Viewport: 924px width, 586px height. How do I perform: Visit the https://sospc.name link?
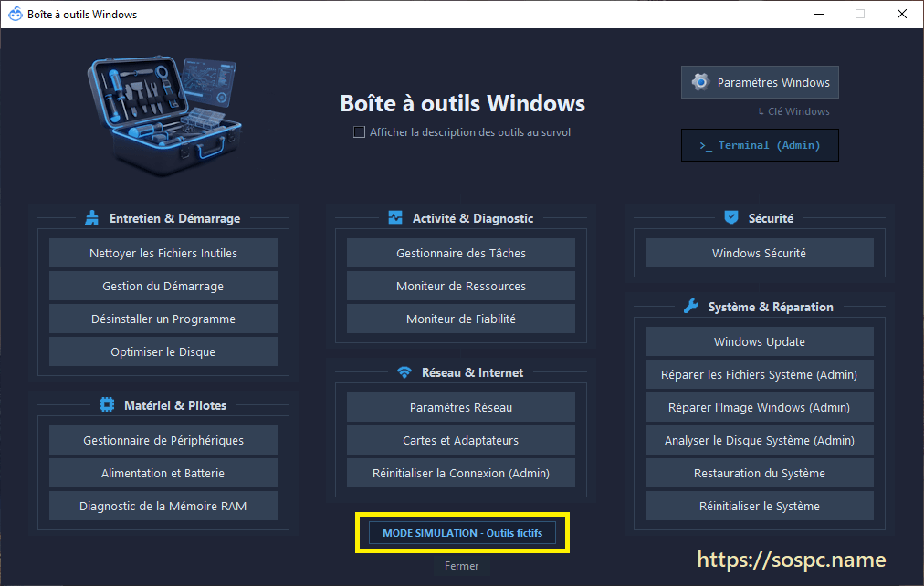click(792, 560)
